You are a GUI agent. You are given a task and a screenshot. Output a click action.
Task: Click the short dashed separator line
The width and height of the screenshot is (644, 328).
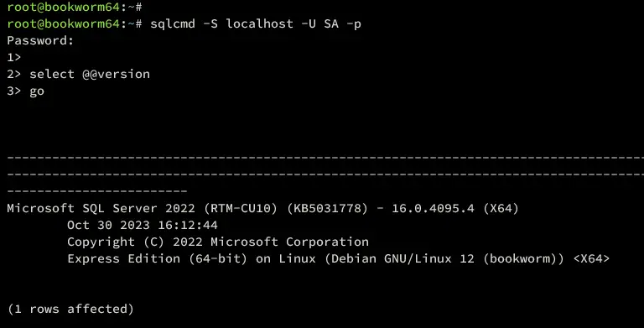tap(97, 191)
